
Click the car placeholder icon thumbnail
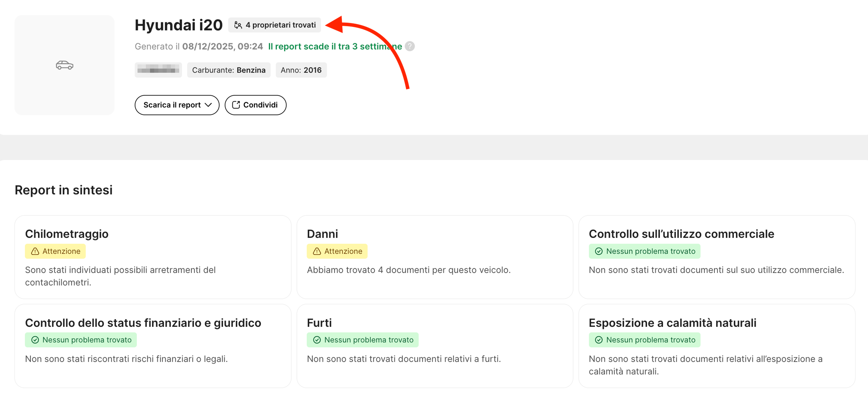click(64, 65)
